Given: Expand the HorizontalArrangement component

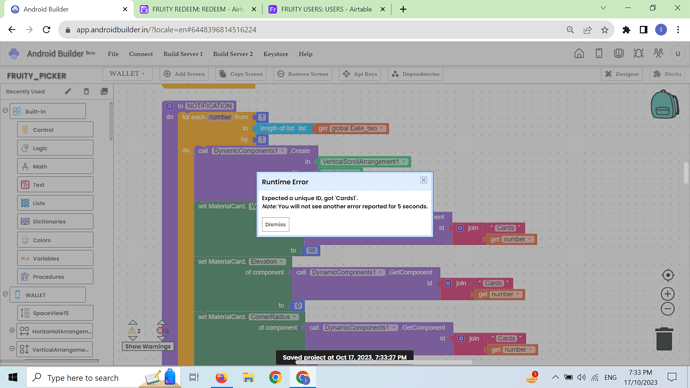Looking at the screenshot, I should tap(12, 330).
